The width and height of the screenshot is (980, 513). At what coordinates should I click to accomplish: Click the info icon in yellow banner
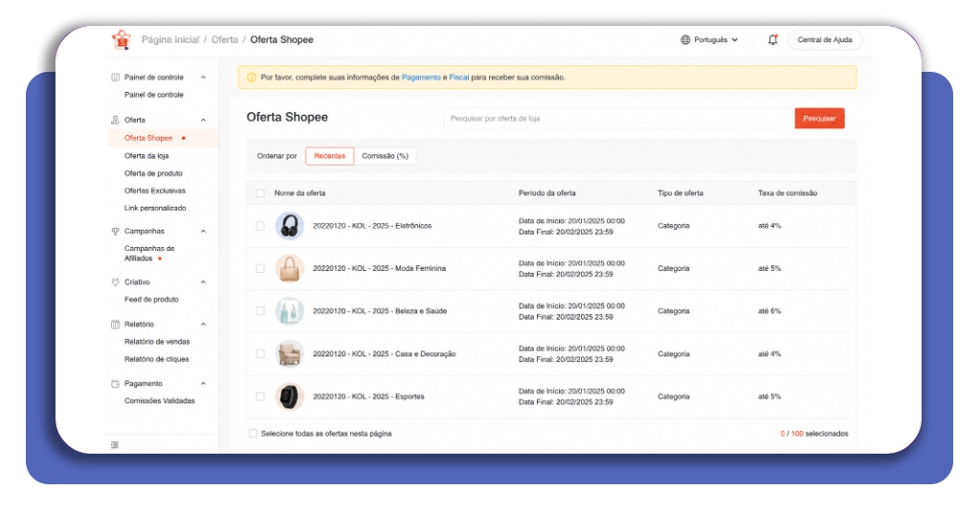pyautogui.click(x=252, y=78)
